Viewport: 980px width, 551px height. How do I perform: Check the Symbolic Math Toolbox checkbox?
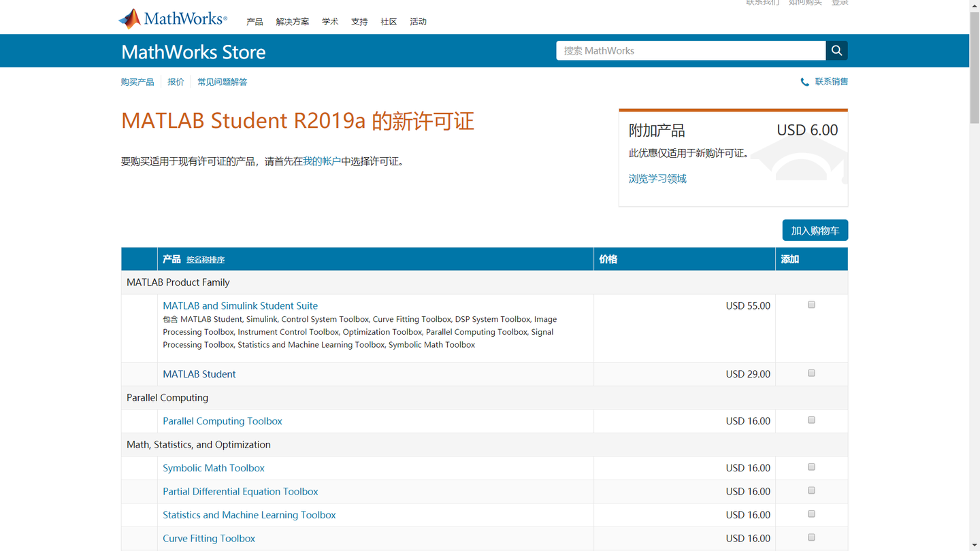click(811, 467)
